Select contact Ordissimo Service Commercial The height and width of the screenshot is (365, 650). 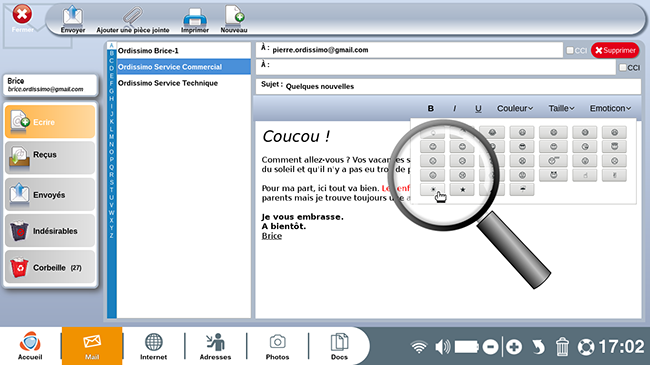(184, 67)
